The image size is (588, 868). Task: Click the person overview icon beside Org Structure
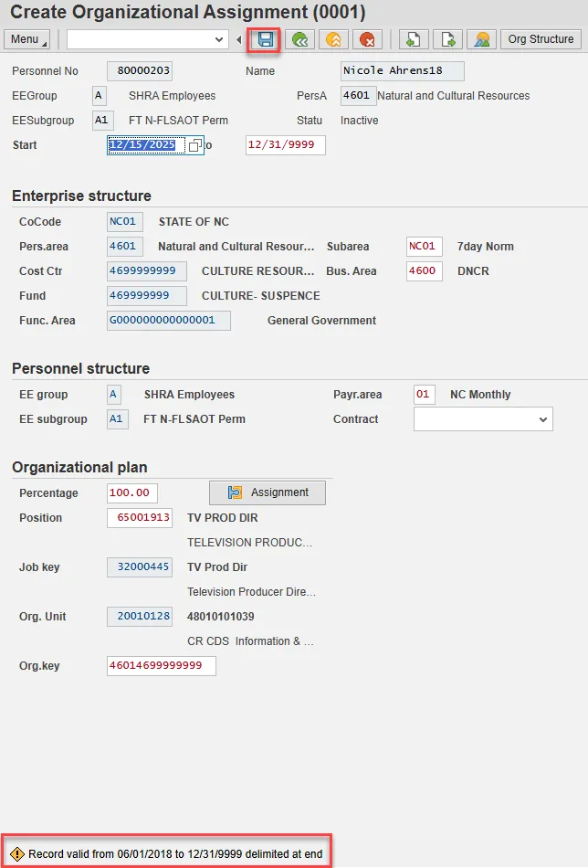coord(481,39)
